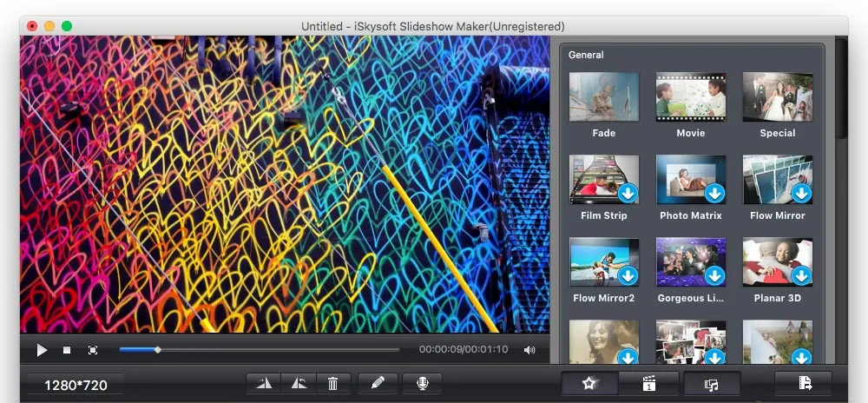Select the Fade style thumbnail
Viewport: 868px width, 403px height.
[604, 97]
